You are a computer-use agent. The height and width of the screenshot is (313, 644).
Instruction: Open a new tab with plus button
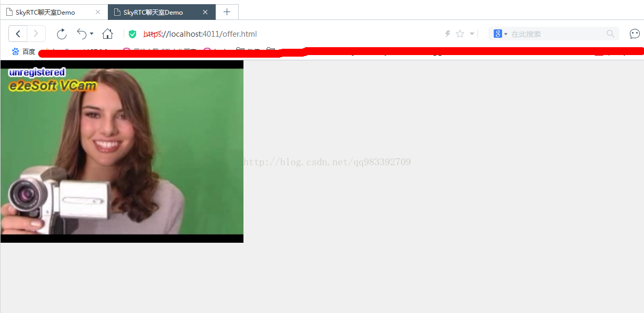coord(227,12)
